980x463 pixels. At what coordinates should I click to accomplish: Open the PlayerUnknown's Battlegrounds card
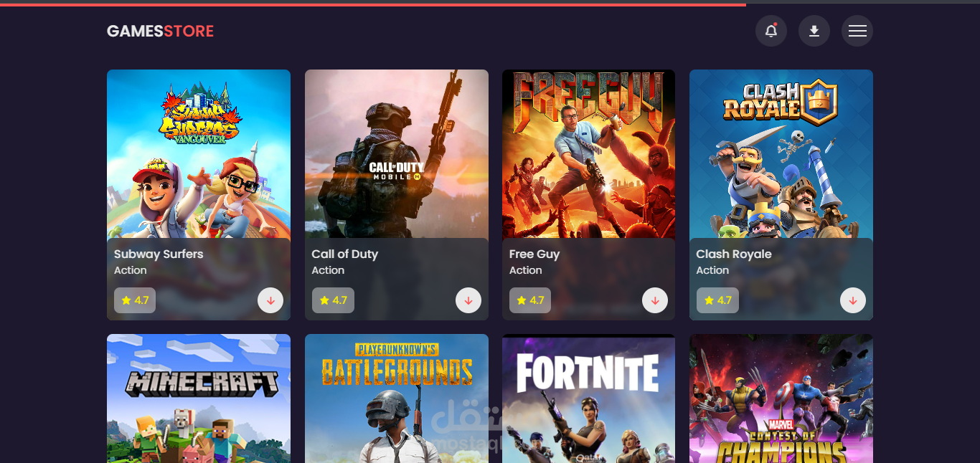pos(397,398)
